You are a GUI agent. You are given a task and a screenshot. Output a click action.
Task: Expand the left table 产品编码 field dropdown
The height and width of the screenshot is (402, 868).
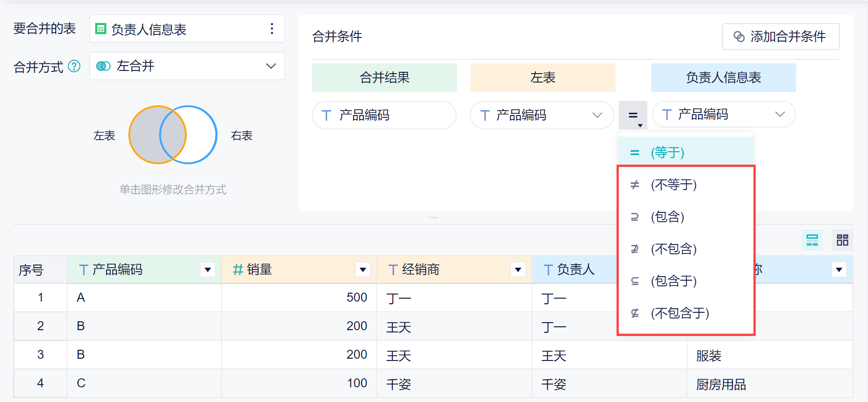[x=597, y=115]
